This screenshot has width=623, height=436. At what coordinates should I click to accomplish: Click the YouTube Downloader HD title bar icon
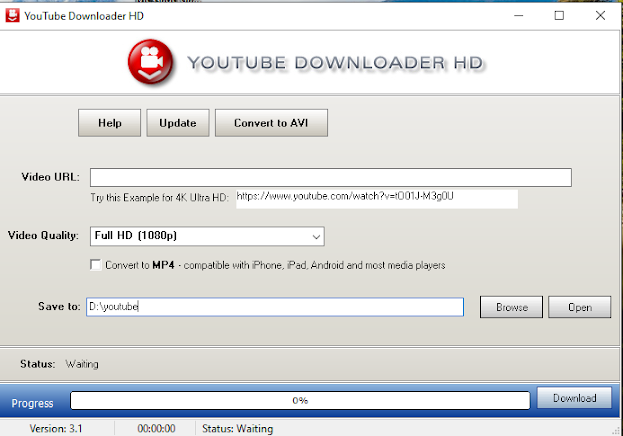pos(12,16)
